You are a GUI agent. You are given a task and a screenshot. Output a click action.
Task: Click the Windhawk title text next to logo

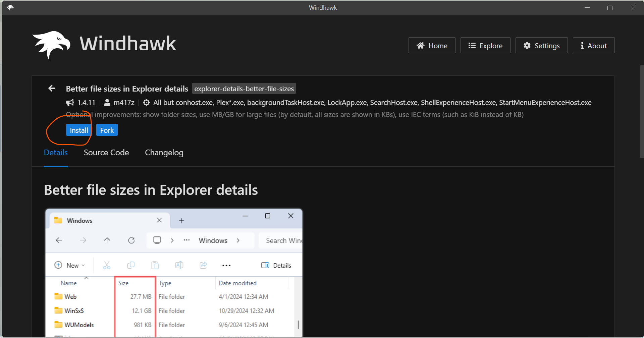pos(128,44)
